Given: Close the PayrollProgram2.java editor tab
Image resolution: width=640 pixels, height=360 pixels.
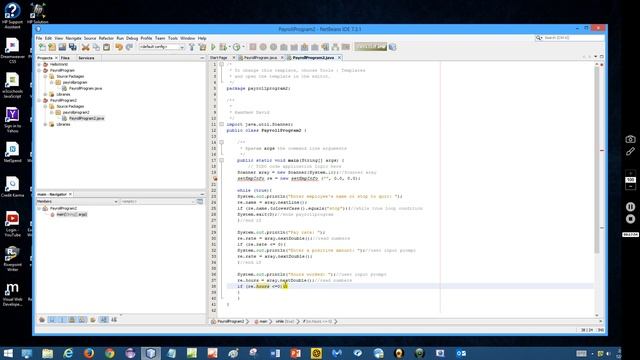Looking at the screenshot, I should (x=339, y=58).
